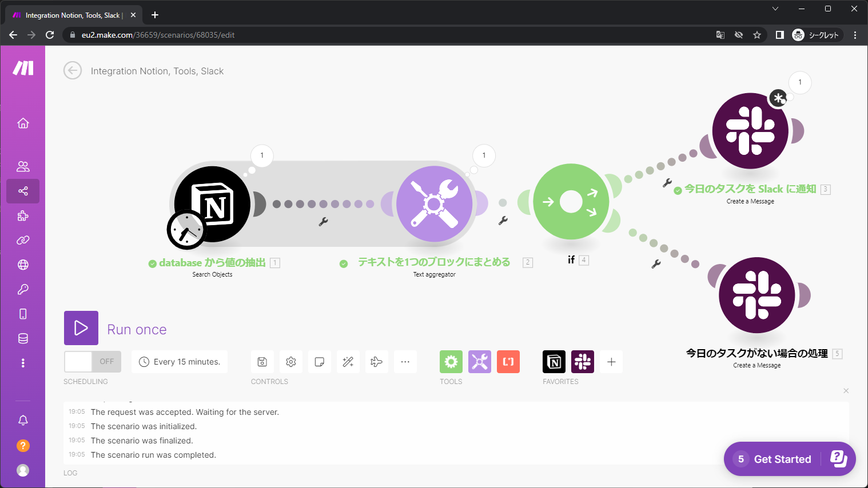Open Data stores database icon in sidebar
This screenshot has height=488, width=868.
tap(23, 338)
